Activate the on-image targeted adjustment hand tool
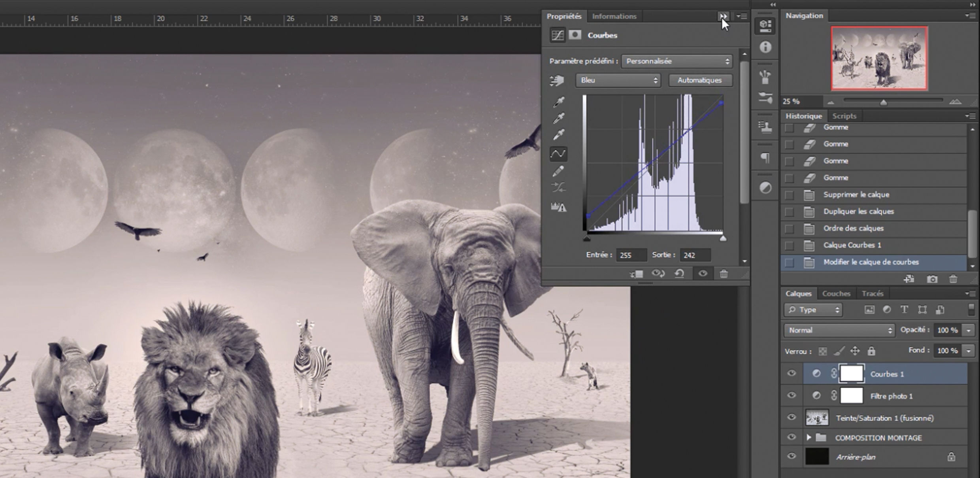Screen dimensions: 980x478 557,81
